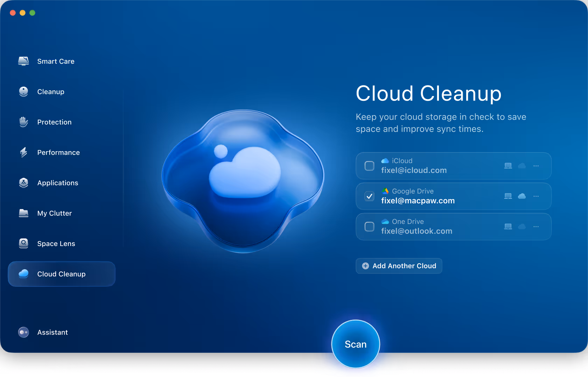Click the One Drive service logo
This screenshot has width=588, height=377.
point(385,222)
